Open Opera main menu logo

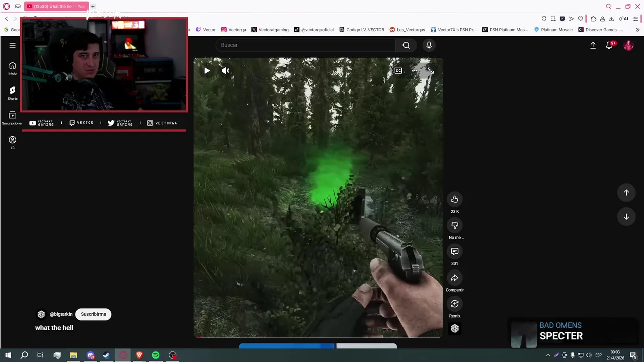pyautogui.click(x=6, y=6)
